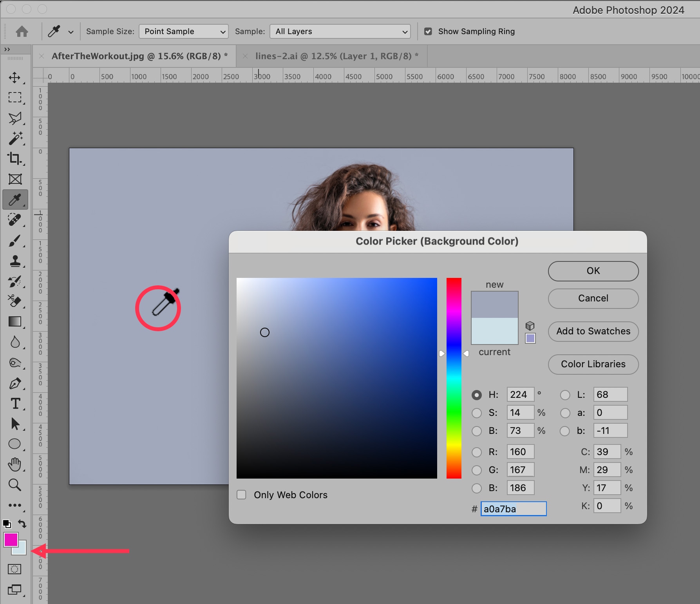Viewport: 700px width, 604px height.
Task: Select the Clone Stamp tool
Action: pyautogui.click(x=15, y=261)
